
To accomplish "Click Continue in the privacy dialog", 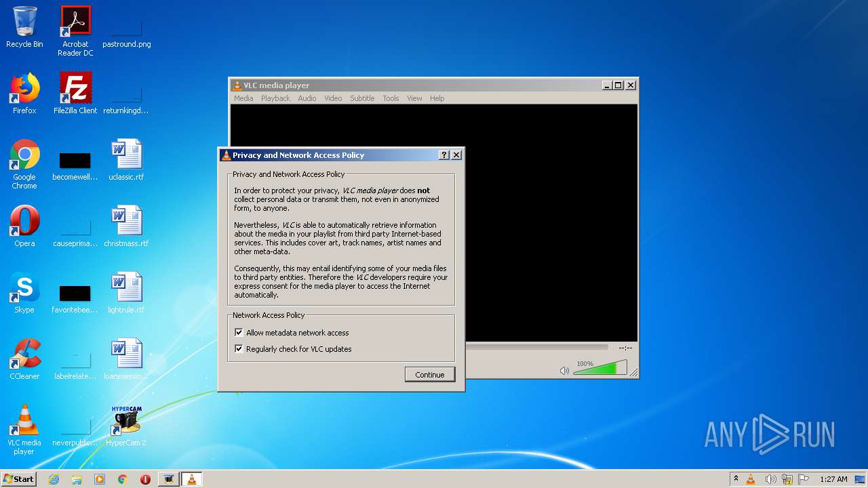I will pyautogui.click(x=430, y=375).
